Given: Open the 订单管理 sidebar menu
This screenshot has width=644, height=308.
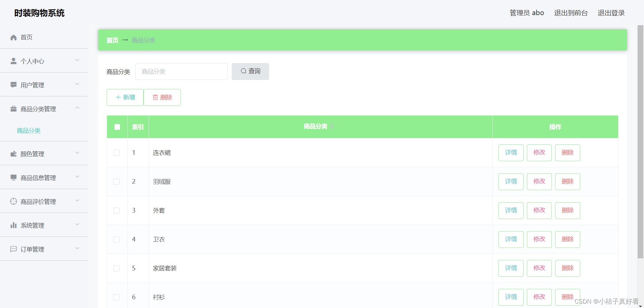Looking at the screenshot, I should point(44,249).
